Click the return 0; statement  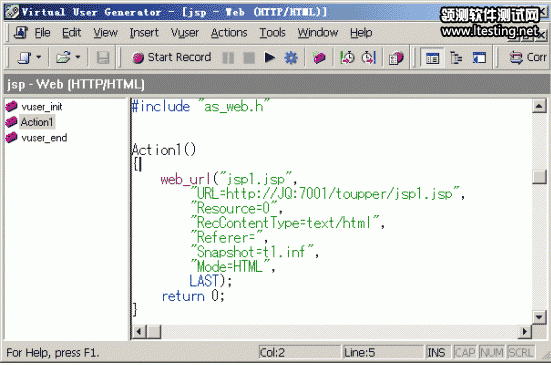193,296
